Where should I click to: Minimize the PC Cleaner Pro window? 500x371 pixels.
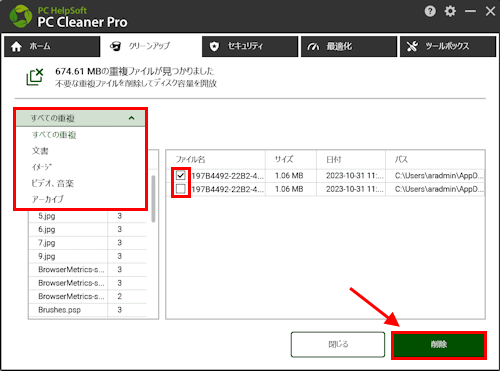point(470,11)
